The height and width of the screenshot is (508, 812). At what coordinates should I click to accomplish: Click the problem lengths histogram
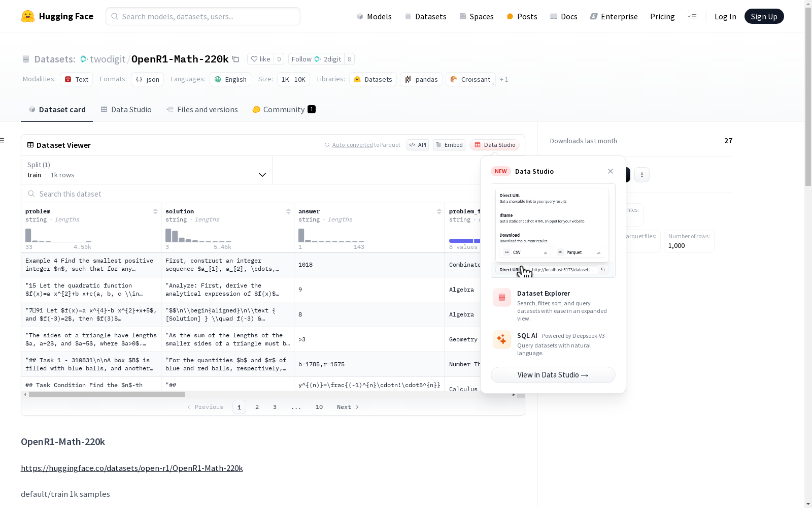point(58,235)
